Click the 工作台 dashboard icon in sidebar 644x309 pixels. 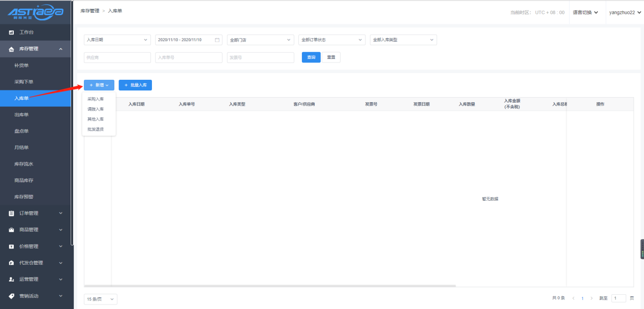click(11, 33)
